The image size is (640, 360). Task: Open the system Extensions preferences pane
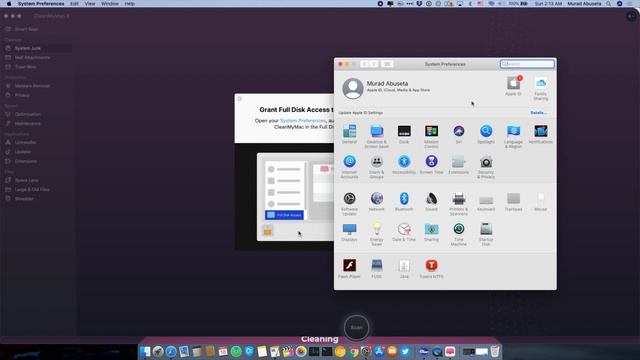(459, 164)
